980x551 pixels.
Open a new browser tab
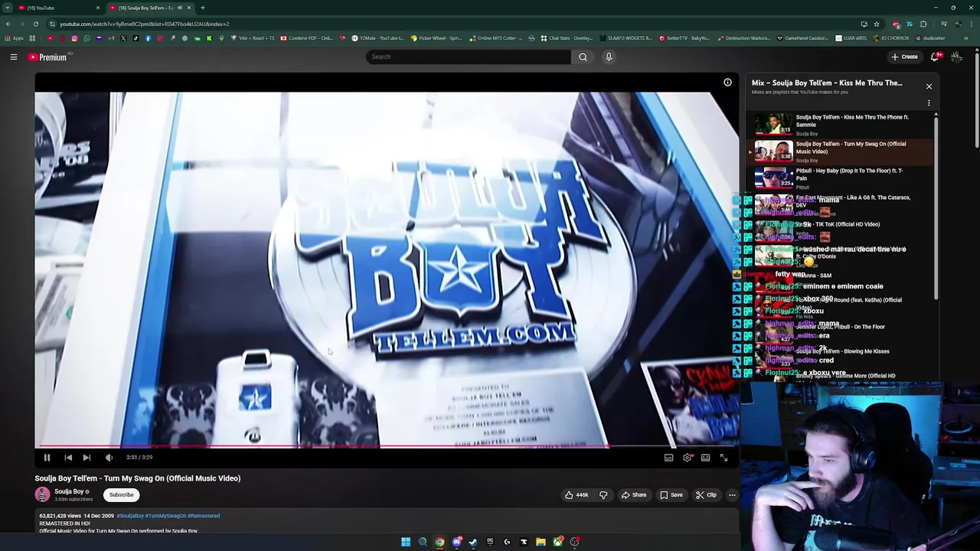coord(202,8)
